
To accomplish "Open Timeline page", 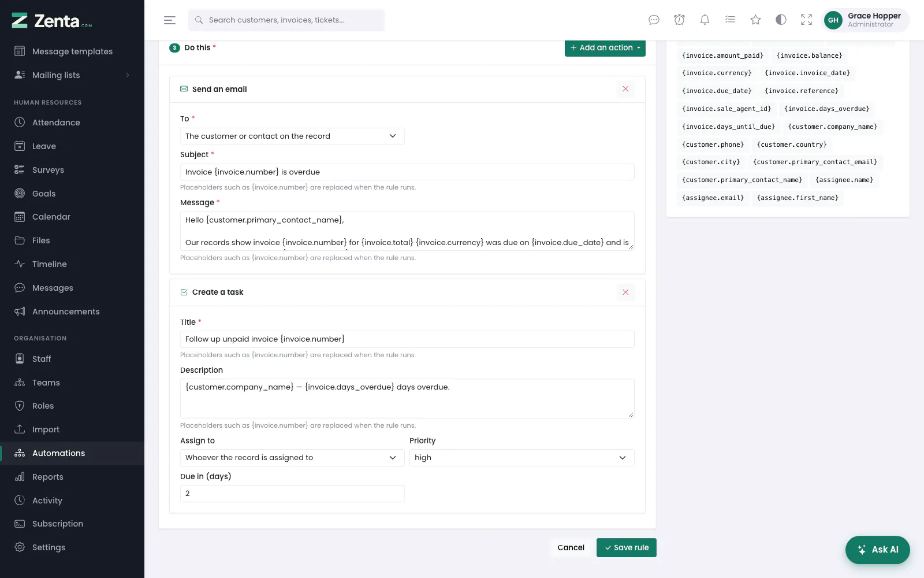I will (72, 264).
